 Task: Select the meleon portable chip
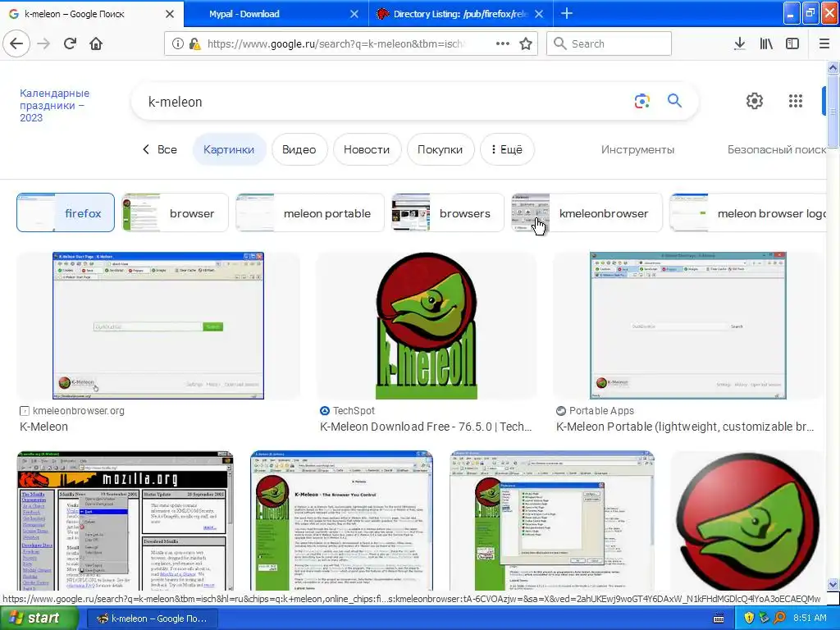tap(309, 212)
